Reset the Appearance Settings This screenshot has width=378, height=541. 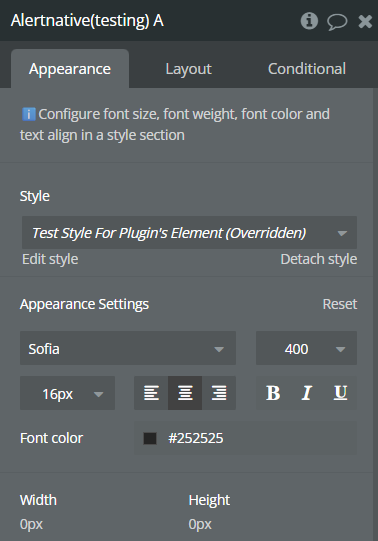(x=340, y=304)
